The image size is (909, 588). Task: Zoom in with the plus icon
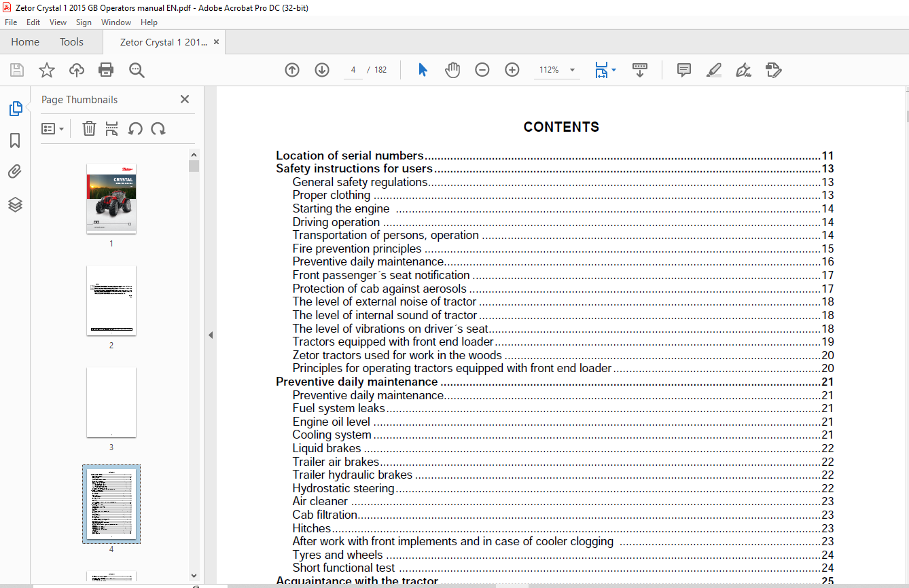(x=512, y=70)
